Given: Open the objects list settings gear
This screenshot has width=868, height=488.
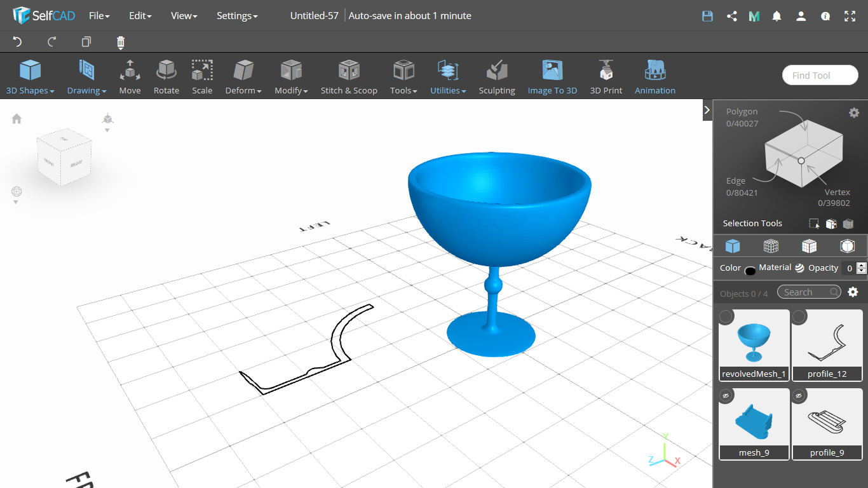Looking at the screenshot, I should [x=853, y=292].
